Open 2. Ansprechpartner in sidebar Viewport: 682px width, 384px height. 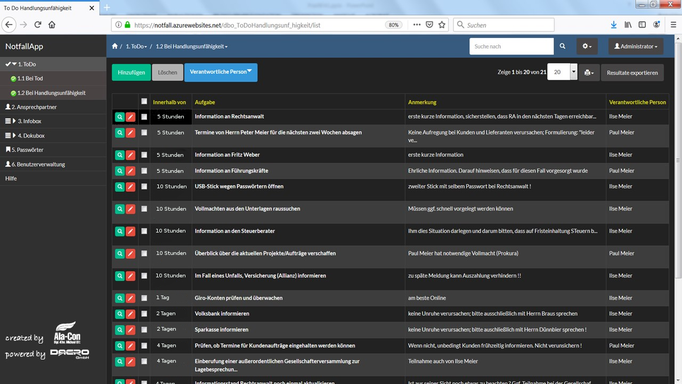click(x=53, y=107)
